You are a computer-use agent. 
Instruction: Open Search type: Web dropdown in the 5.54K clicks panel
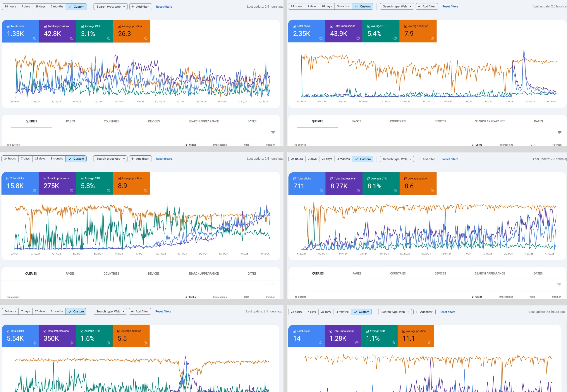(x=110, y=311)
